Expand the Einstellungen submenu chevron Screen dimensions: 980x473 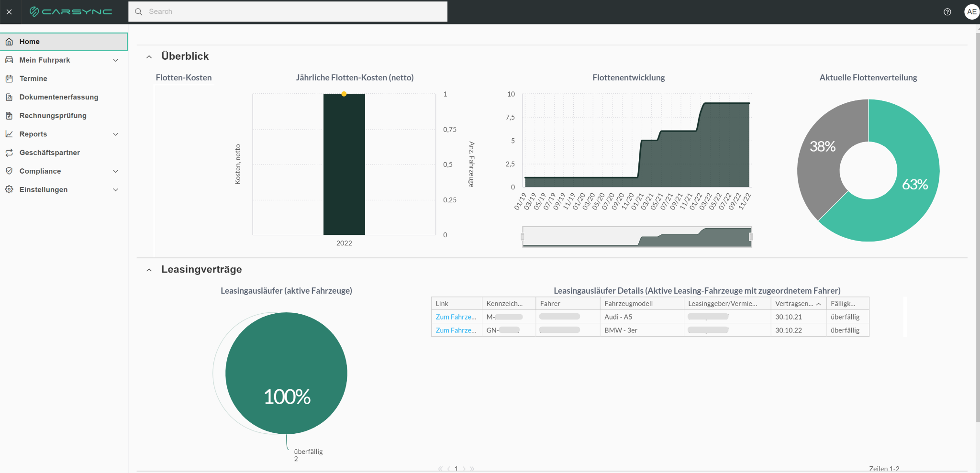[115, 190]
